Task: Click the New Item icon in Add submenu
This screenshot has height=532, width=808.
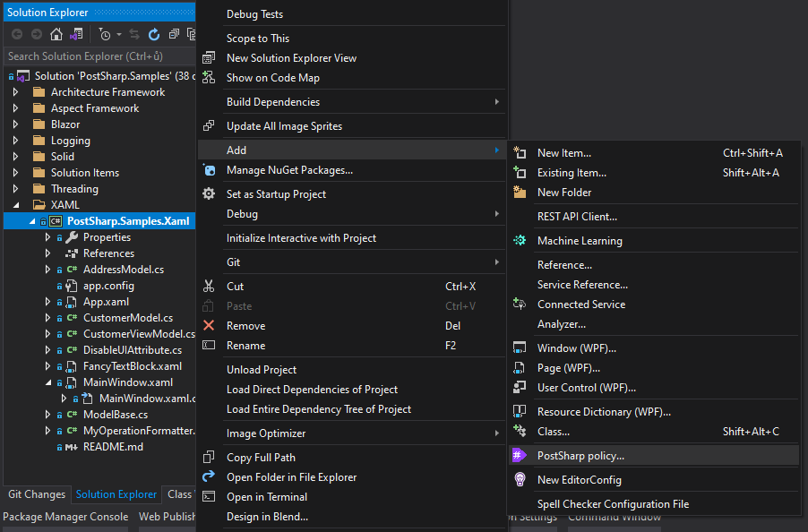Action: (x=520, y=152)
